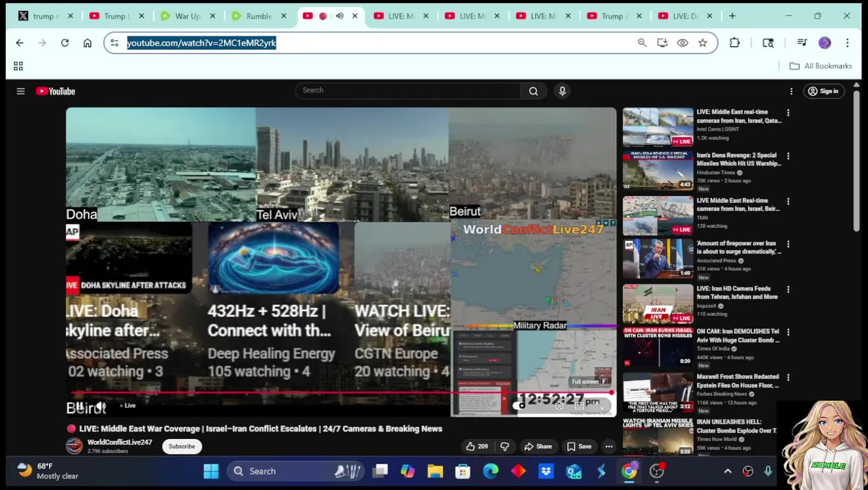Open the YouTube guide hamburger menu
The width and height of the screenshot is (868, 490).
(20, 91)
